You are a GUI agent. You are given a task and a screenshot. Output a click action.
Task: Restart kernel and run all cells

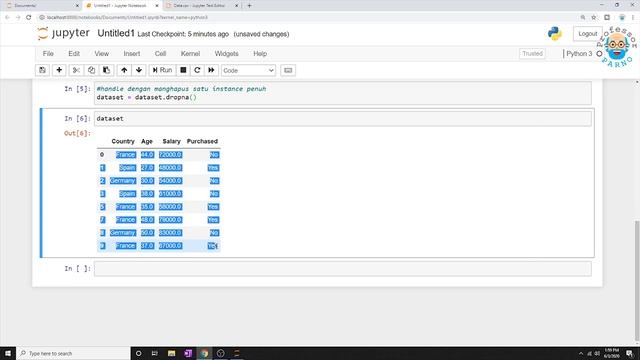click(211, 70)
